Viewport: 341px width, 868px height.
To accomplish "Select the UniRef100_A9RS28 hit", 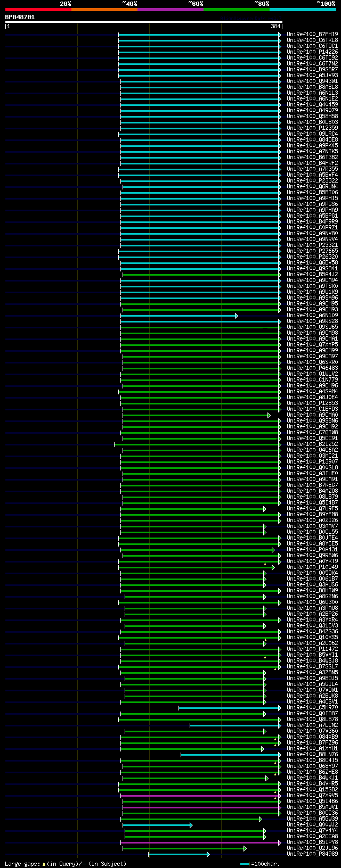I will click(312, 321).
